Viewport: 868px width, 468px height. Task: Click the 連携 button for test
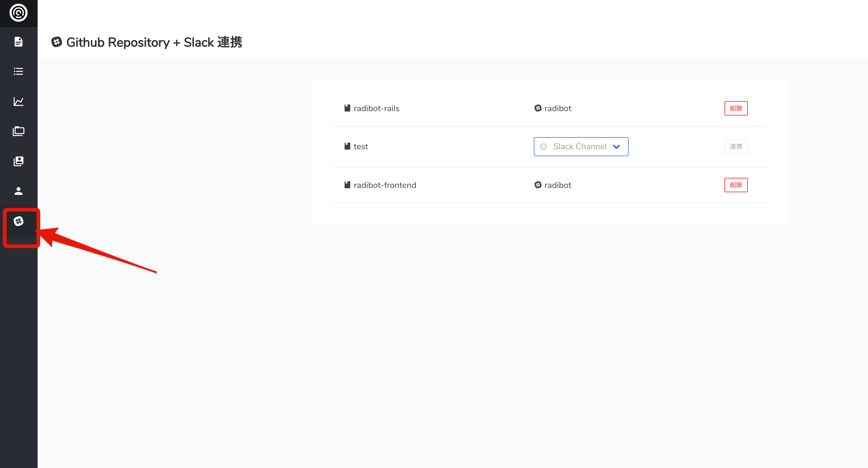(x=736, y=147)
